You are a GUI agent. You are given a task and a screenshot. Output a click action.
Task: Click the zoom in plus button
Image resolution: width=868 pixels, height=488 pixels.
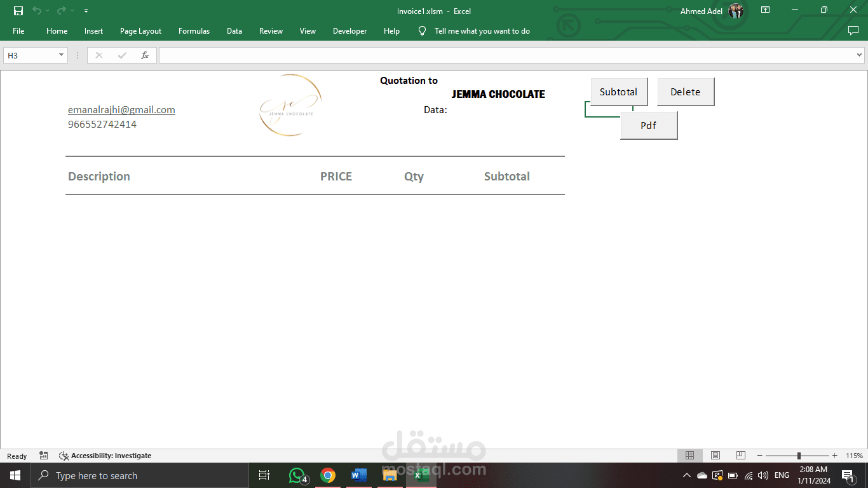click(x=834, y=456)
